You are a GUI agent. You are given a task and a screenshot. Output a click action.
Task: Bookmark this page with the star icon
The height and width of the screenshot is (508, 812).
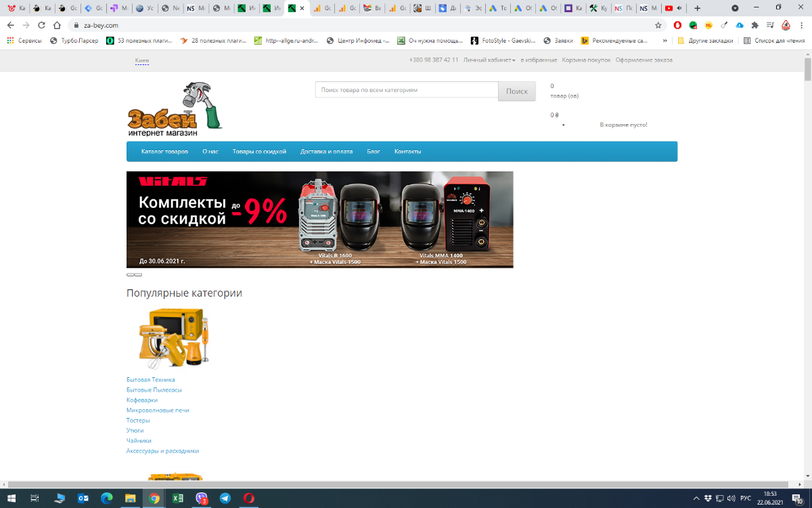pyautogui.click(x=658, y=25)
